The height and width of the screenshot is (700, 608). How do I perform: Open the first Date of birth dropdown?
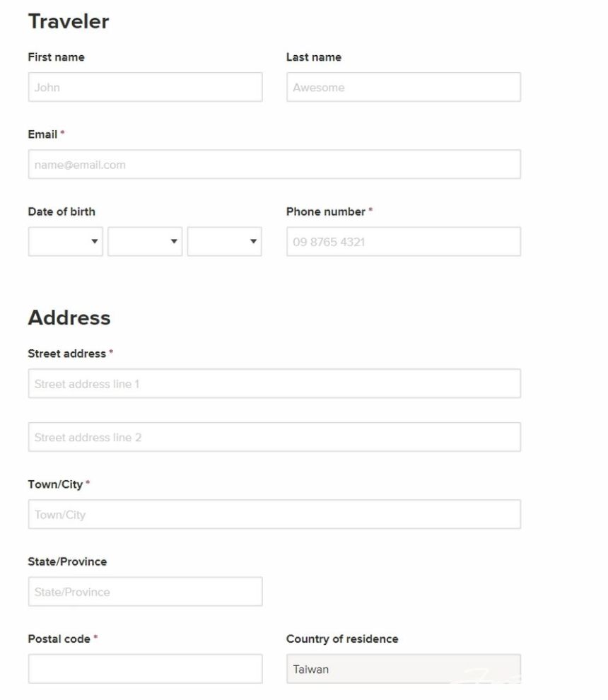pos(65,241)
